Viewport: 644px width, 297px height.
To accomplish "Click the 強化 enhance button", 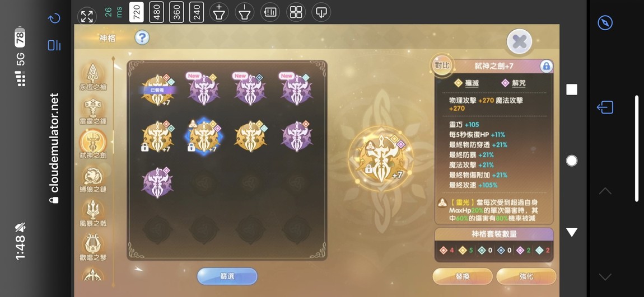I will tap(526, 276).
